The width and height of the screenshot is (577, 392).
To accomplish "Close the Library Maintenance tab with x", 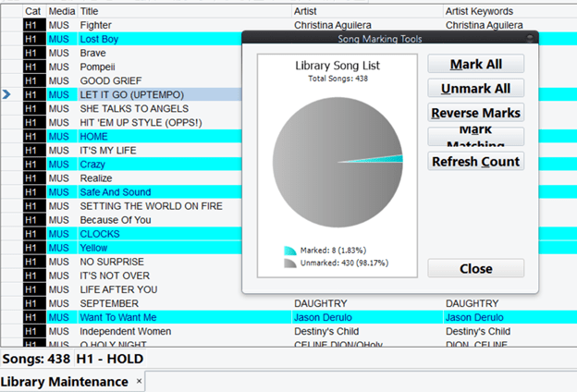I will 139,381.
